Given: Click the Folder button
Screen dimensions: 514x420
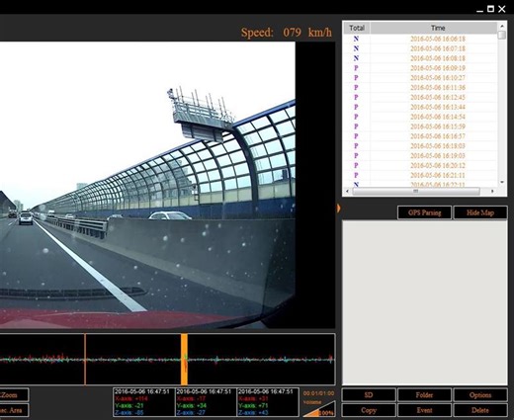Looking at the screenshot, I should (x=424, y=395).
